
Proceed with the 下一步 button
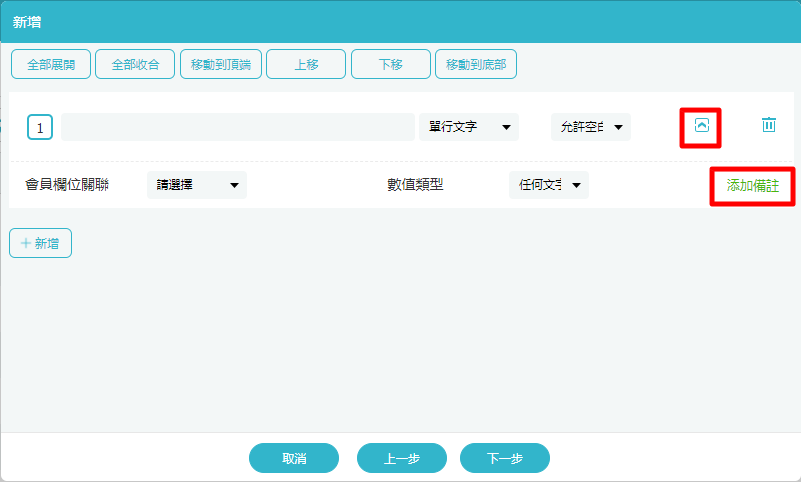pyautogui.click(x=505, y=458)
